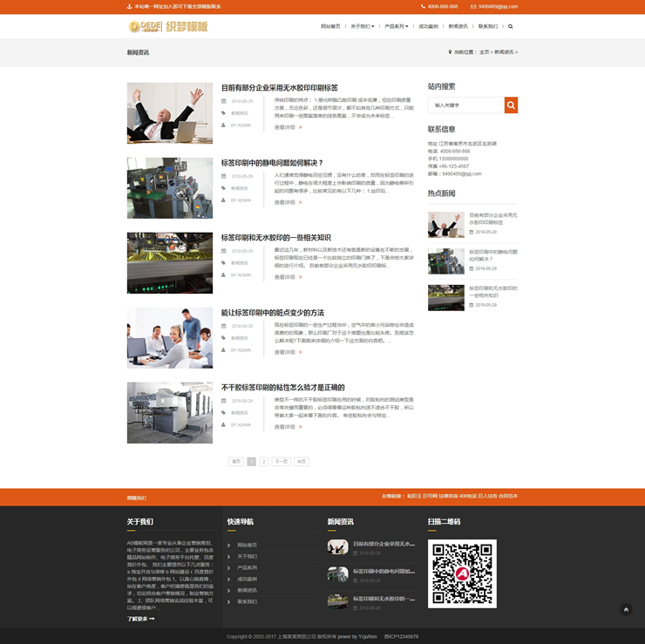The width and height of the screenshot is (645, 644).
Task: Go to page 2 in pagination
Action: pyautogui.click(x=263, y=462)
